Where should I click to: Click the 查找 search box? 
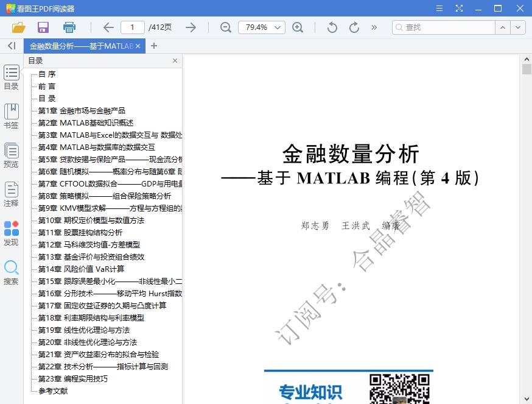click(x=444, y=27)
